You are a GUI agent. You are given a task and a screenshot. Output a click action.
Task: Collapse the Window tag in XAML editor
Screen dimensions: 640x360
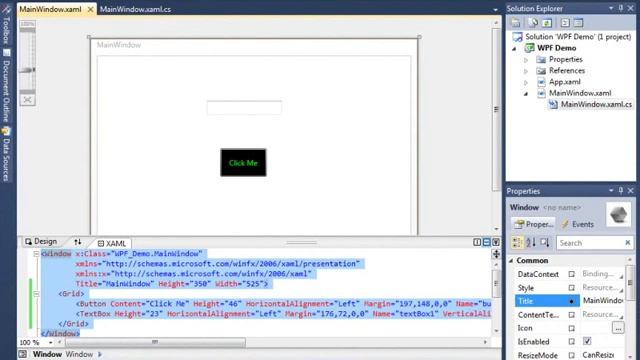(x=36, y=254)
